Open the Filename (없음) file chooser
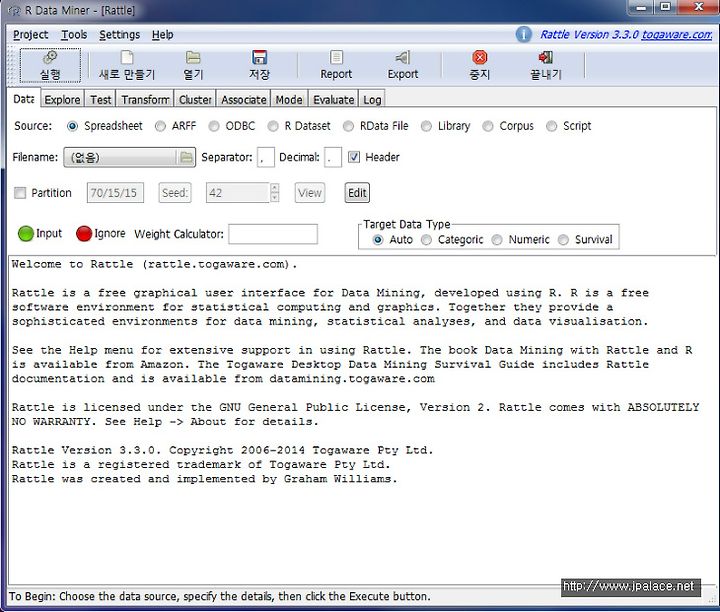Screen dimensions: 720x612 [129, 157]
